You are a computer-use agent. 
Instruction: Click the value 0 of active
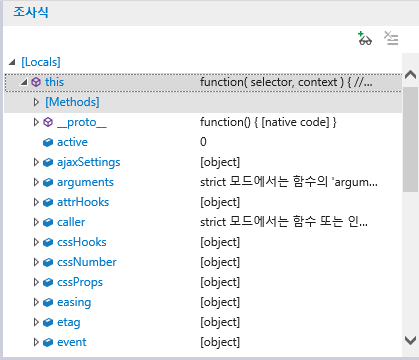203,142
